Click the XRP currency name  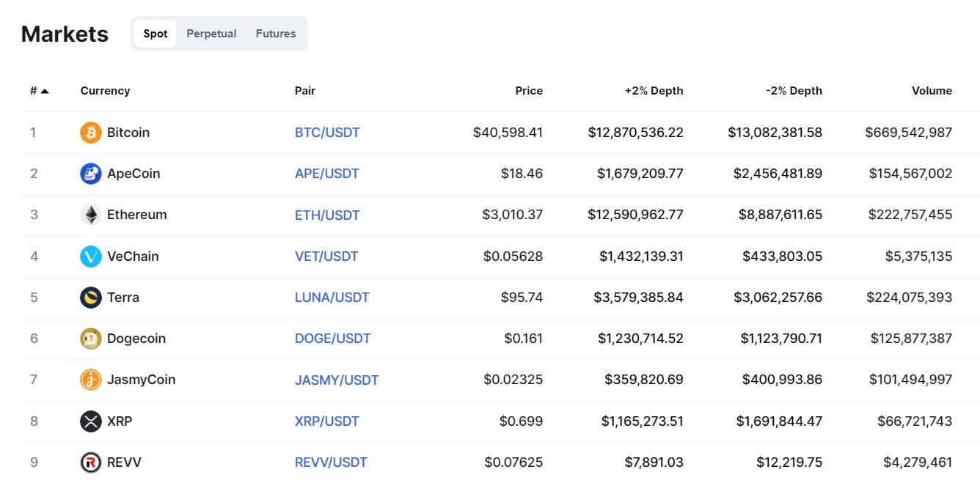coord(120,421)
